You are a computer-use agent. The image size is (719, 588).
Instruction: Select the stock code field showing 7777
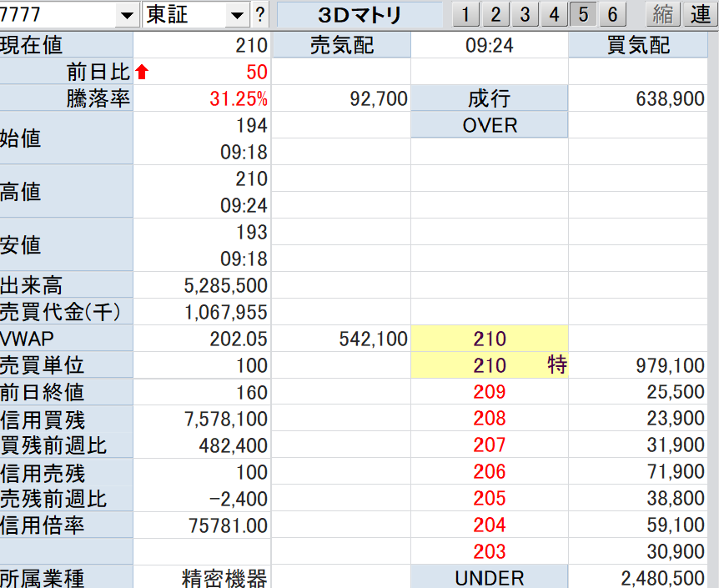click(x=58, y=15)
